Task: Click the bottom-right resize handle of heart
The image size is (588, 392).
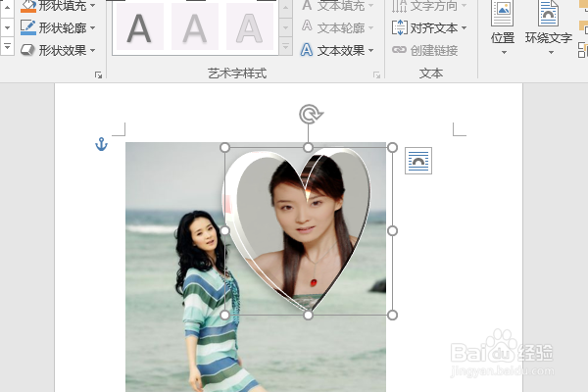Action: 392,316
